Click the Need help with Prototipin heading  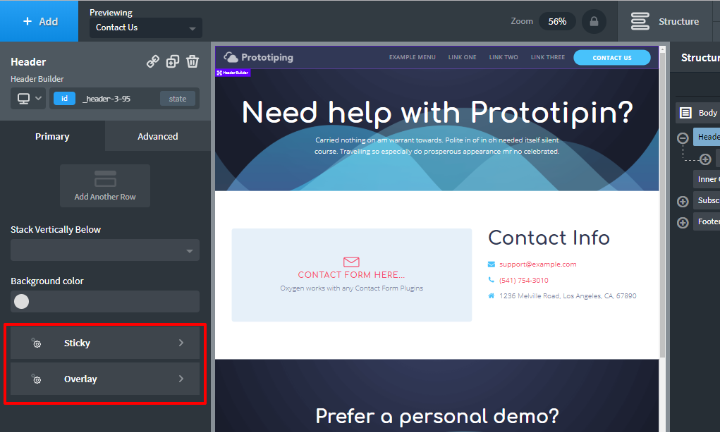pos(437,113)
